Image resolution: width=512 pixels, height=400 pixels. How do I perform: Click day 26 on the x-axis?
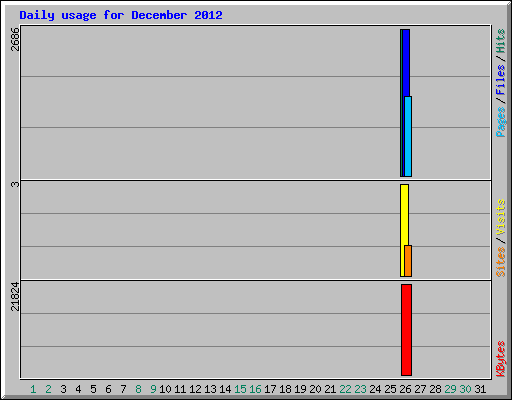(x=405, y=389)
